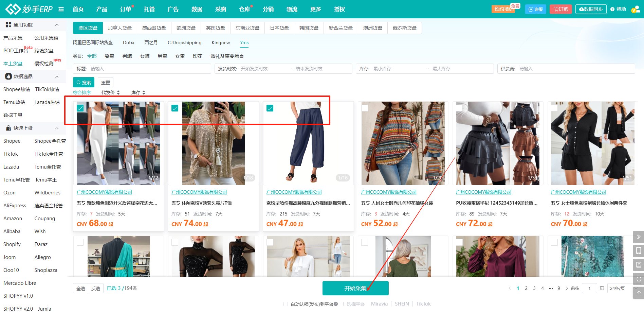Go to the previous page arrow
Screen dimensions: 644x312
[x=510, y=288]
